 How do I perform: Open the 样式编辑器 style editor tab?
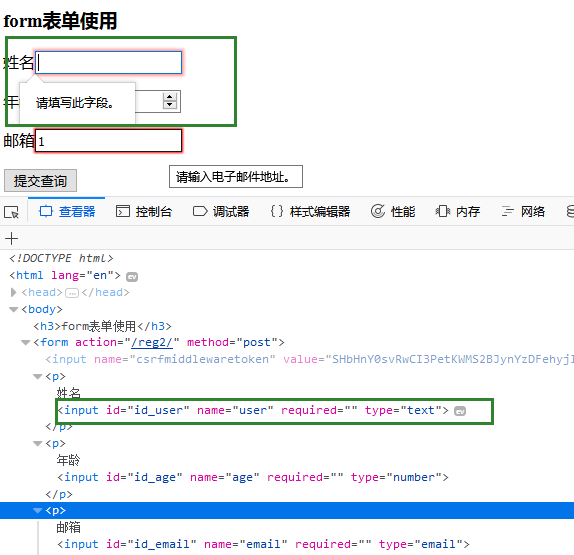[x=310, y=212]
